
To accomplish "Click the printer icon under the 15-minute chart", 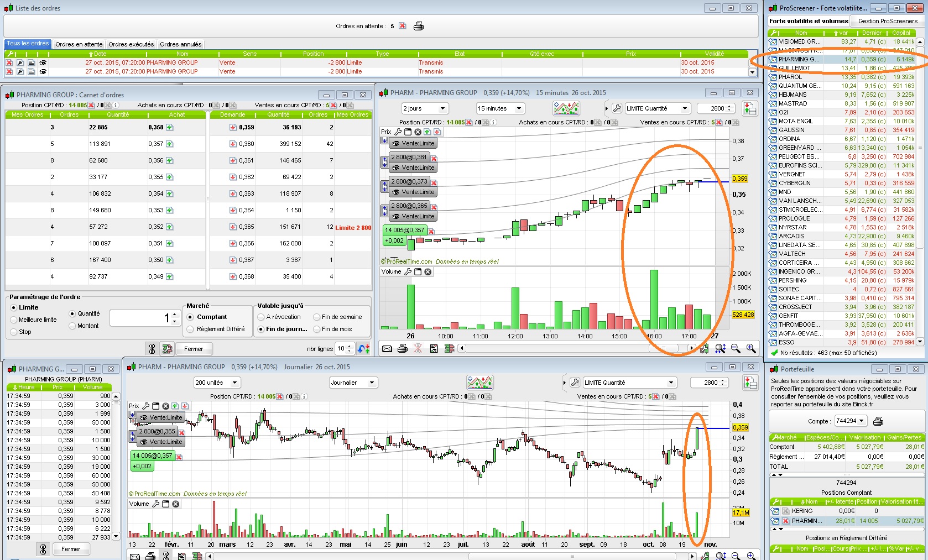I will pyautogui.click(x=403, y=348).
